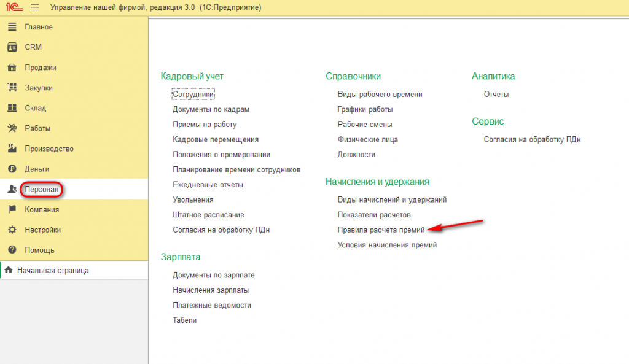The image size is (629, 364).
Task: Click the Начисления и удержания heading
Action: pyautogui.click(x=377, y=182)
